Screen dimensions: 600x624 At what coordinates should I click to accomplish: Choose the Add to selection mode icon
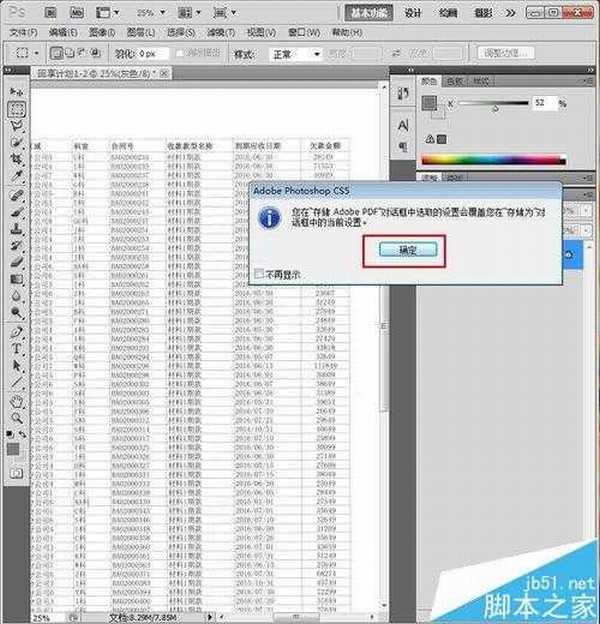click(x=70, y=53)
